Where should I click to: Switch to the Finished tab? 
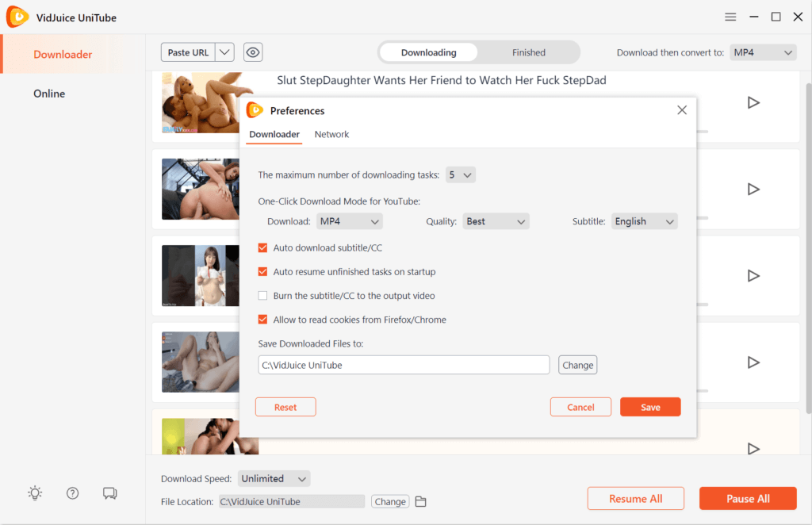(x=529, y=52)
